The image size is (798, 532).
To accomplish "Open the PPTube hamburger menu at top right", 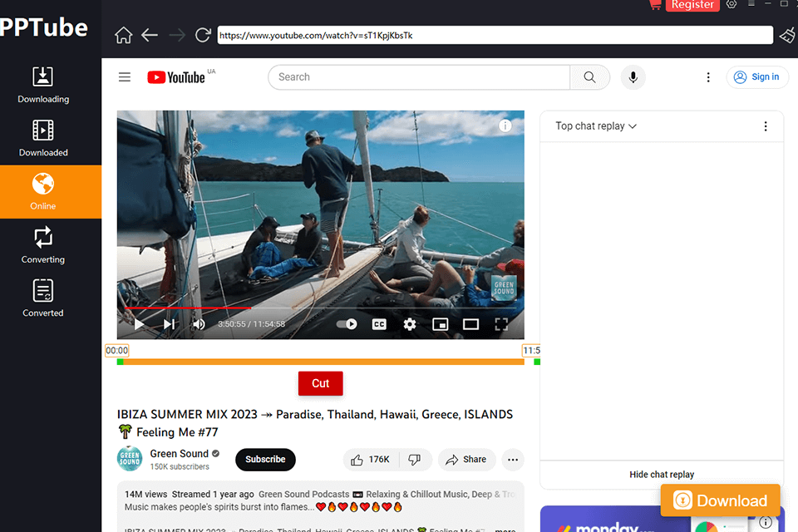I will click(751, 3).
